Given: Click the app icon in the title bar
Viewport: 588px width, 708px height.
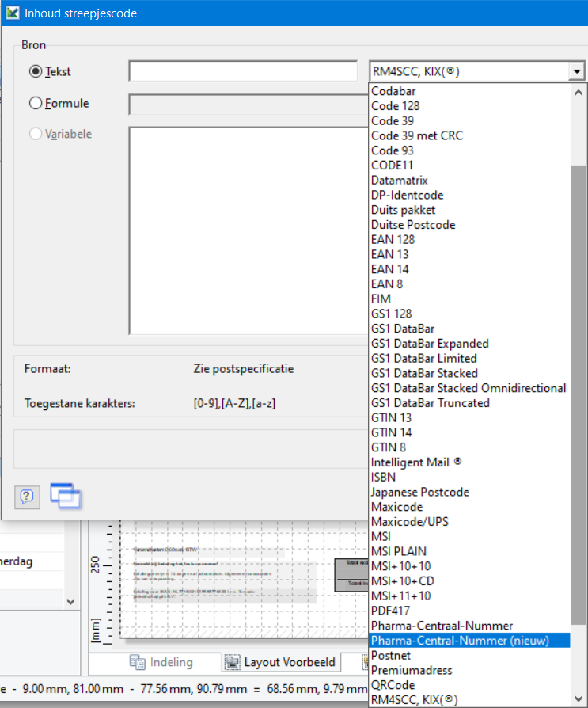Looking at the screenshot, I should coord(12,13).
